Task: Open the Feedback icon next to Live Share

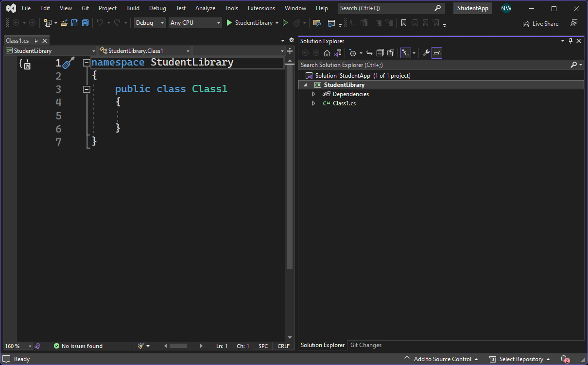Action: [x=574, y=23]
